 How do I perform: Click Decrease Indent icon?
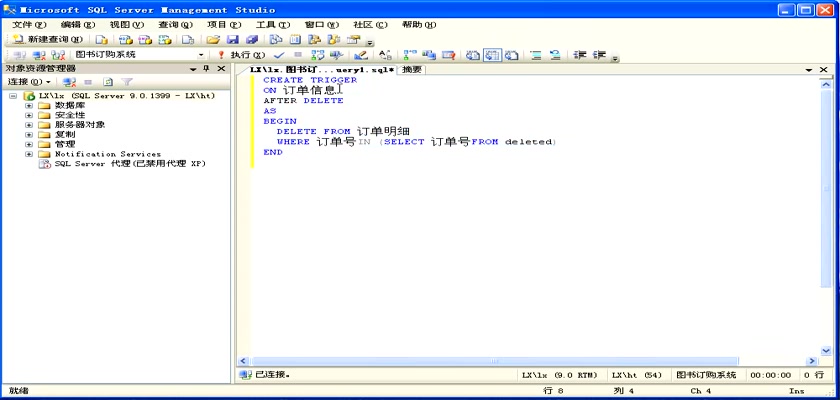[580, 55]
